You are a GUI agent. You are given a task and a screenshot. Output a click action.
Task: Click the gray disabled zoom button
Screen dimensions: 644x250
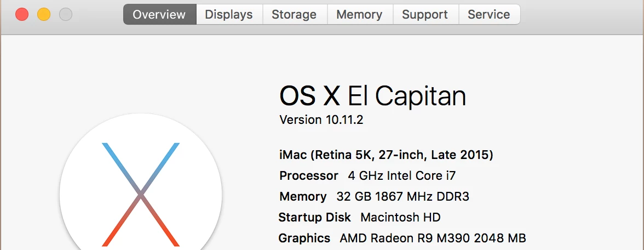click(x=66, y=14)
